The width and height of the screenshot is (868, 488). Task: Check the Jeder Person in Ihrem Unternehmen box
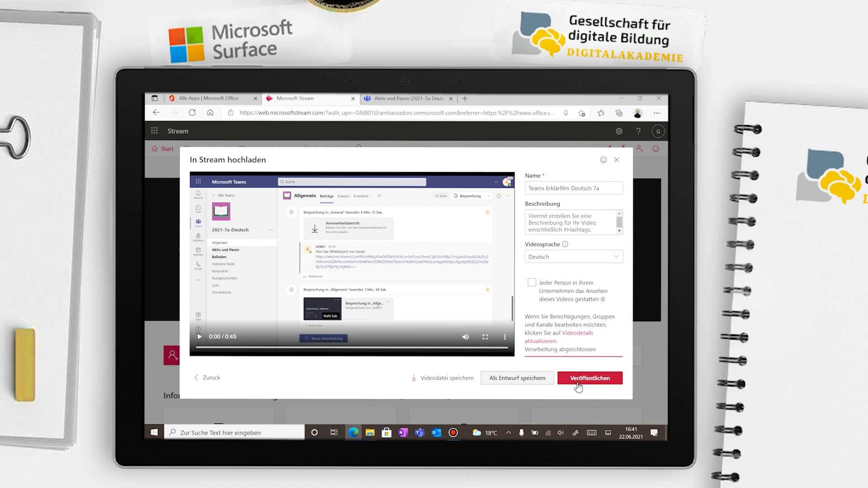tap(532, 282)
